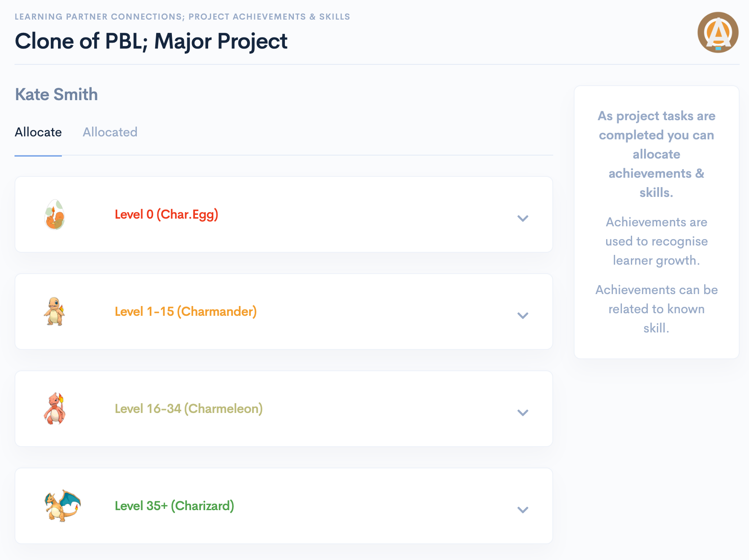Click the Kate Smith learner name

56,95
